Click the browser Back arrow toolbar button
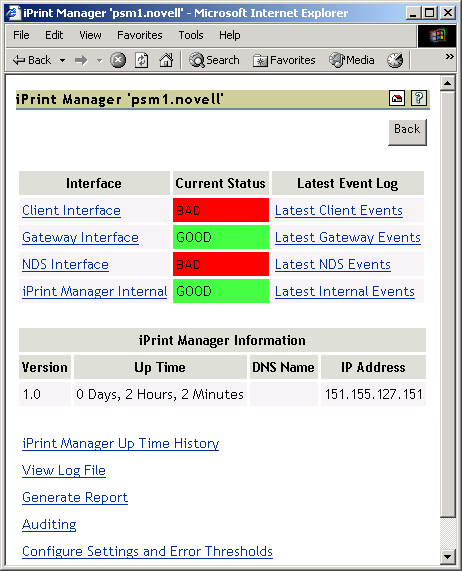The width and height of the screenshot is (462, 571). (32, 60)
